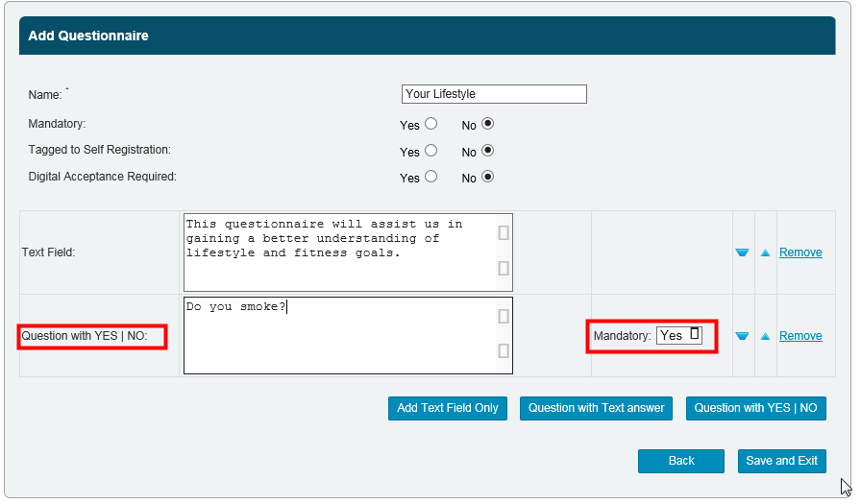Remove the Text Field row
The height and width of the screenshot is (504, 861).
click(x=800, y=252)
